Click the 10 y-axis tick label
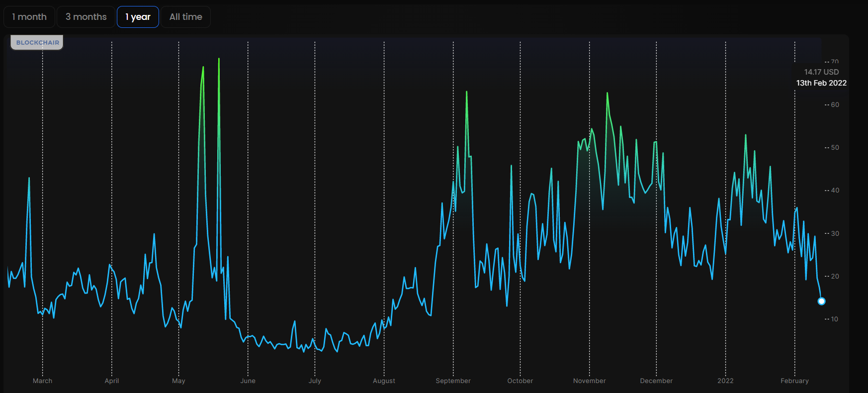 pyautogui.click(x=834, y=319)
